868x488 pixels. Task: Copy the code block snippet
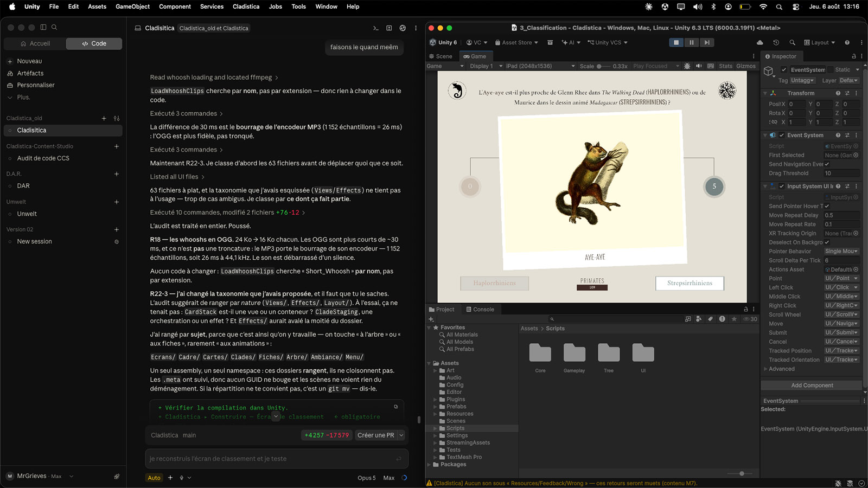coord(396,407)
